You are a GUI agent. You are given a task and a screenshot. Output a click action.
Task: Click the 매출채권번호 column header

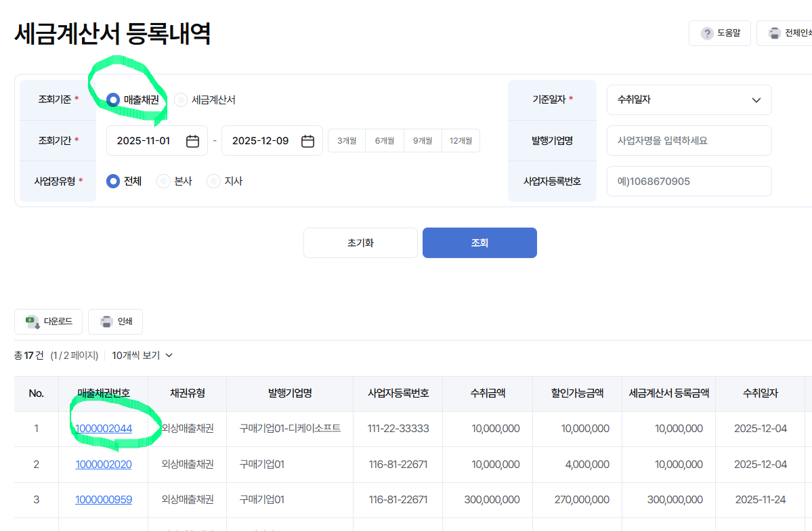pos(104,394)
